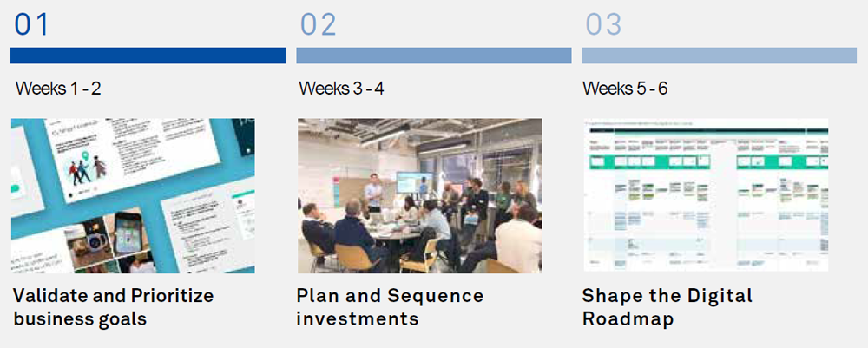Screen dimensions: 868x348
Task: Click the step number 02
Action: click(318, 24)
